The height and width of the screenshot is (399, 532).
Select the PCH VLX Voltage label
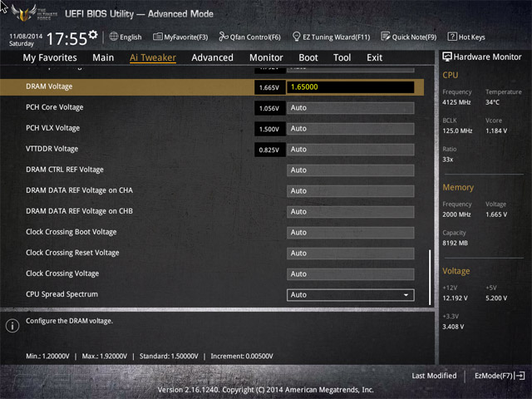pyautogui.click(x=53, y=128)
